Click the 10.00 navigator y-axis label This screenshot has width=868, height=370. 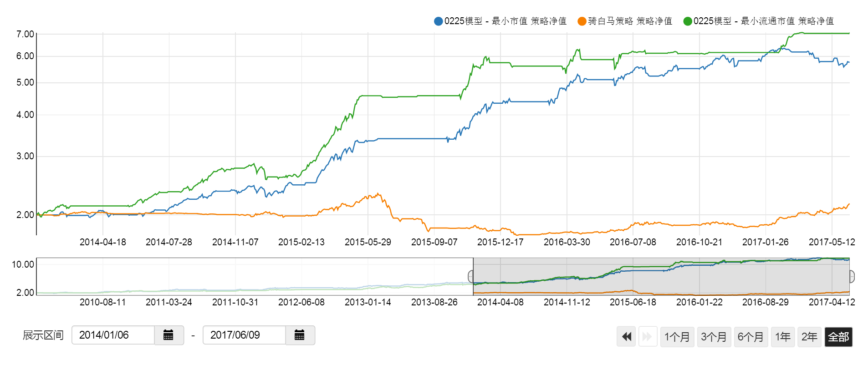point(23,264)
